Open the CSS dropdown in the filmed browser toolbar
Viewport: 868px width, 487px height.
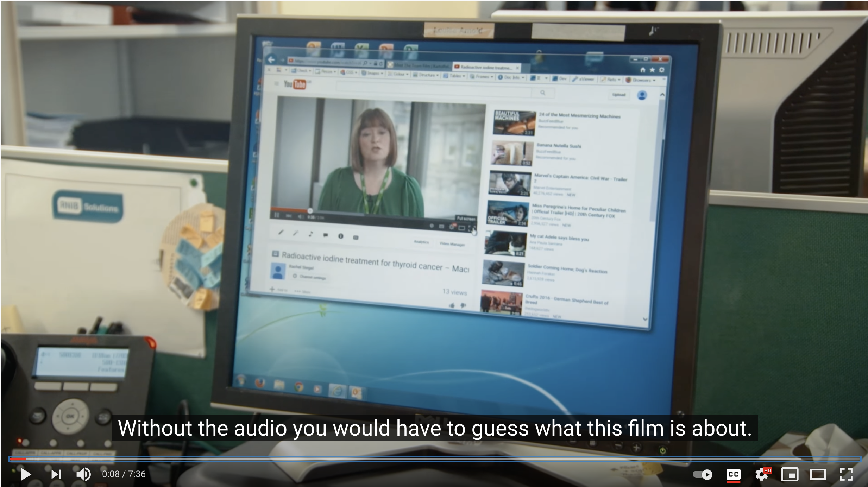tap(348, 72)
